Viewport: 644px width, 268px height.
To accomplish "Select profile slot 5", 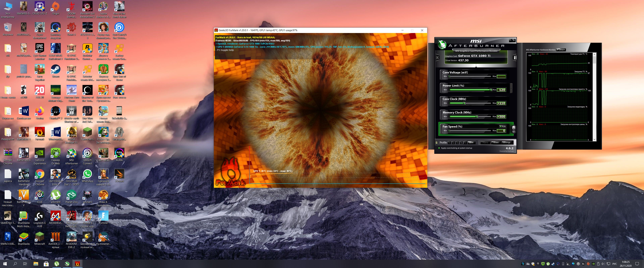I will (x=465, y=143).
